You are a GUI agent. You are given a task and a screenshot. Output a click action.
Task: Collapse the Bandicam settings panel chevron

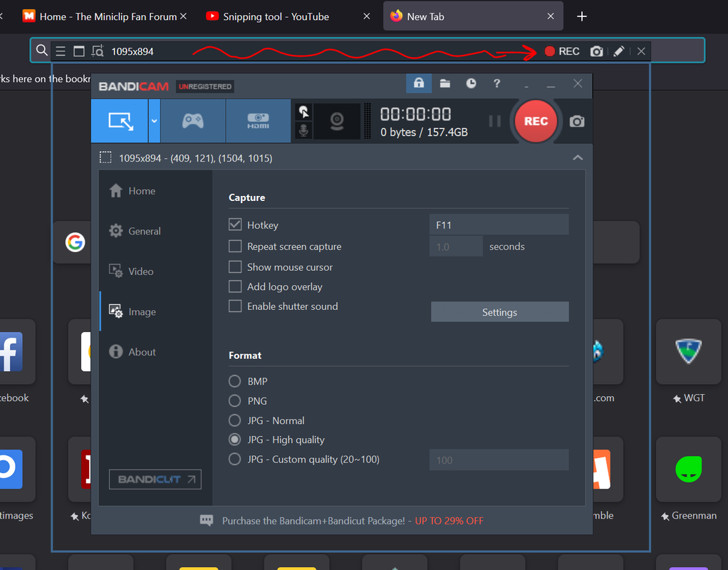coord(578,158)
